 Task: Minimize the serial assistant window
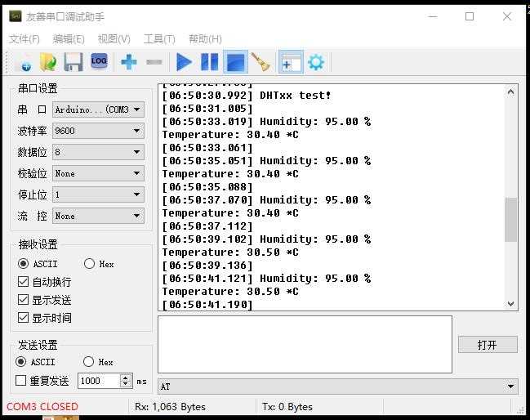[433, 16]
